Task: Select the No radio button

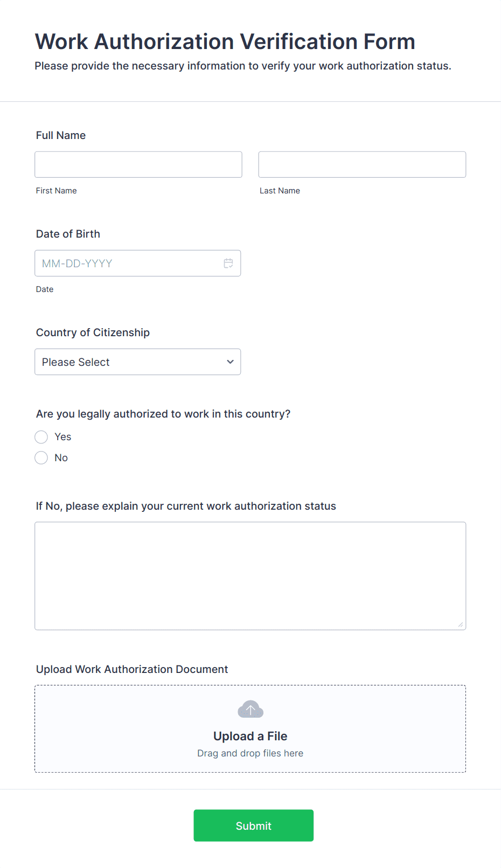Action: click(41, 458)
